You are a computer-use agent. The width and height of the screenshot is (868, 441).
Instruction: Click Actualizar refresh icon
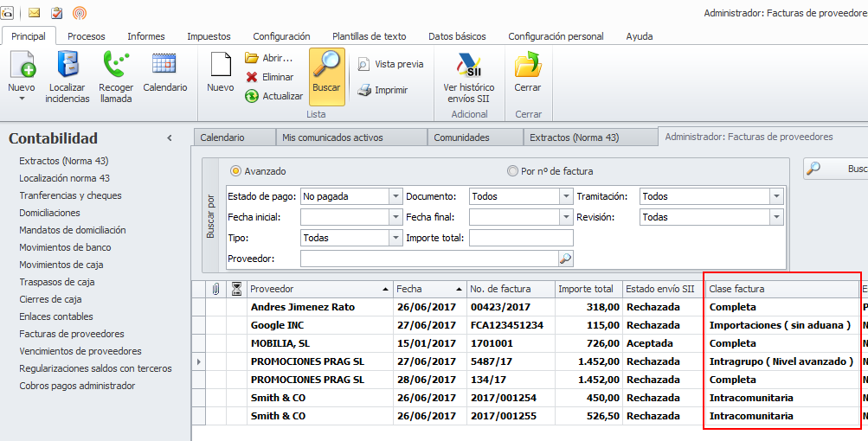click(252, 96)
